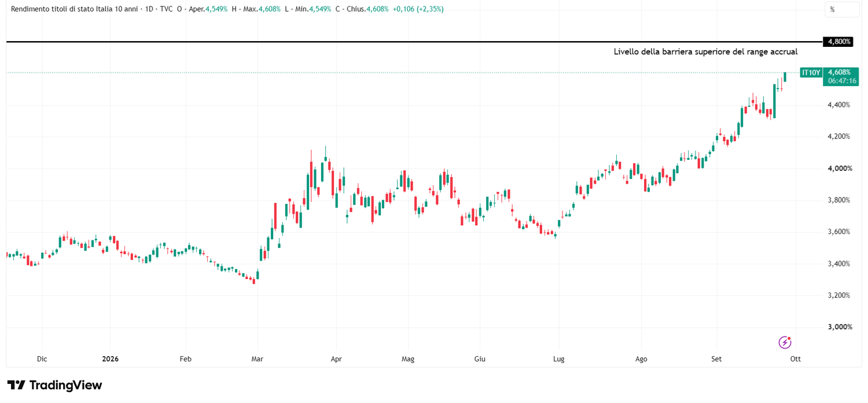
Task: Click the 3,400% level on the price axis
Action: 839,263
